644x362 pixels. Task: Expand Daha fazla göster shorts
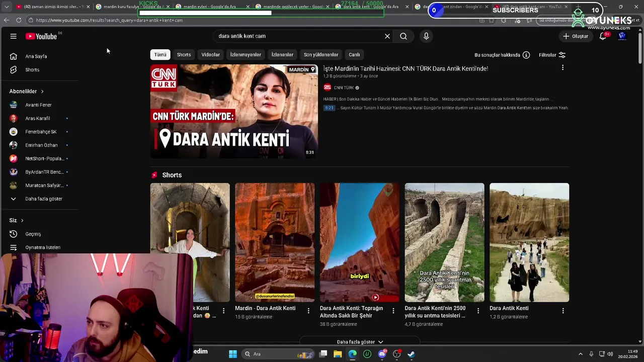[360, 342]
